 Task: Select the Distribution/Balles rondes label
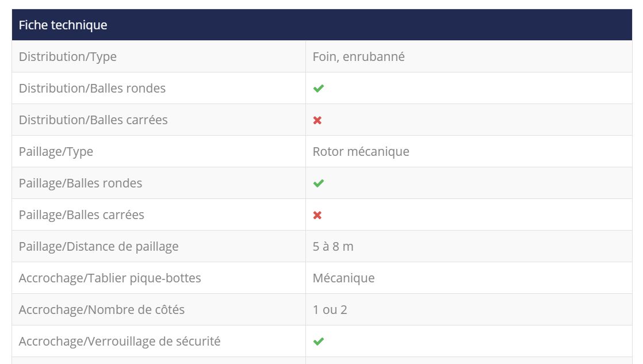click(x=92, y=89)
